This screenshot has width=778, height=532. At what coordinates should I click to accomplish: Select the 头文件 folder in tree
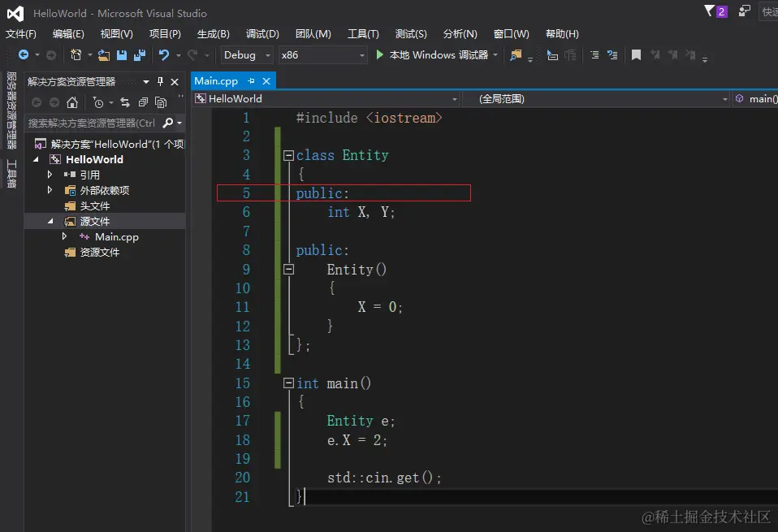[95, 206]
